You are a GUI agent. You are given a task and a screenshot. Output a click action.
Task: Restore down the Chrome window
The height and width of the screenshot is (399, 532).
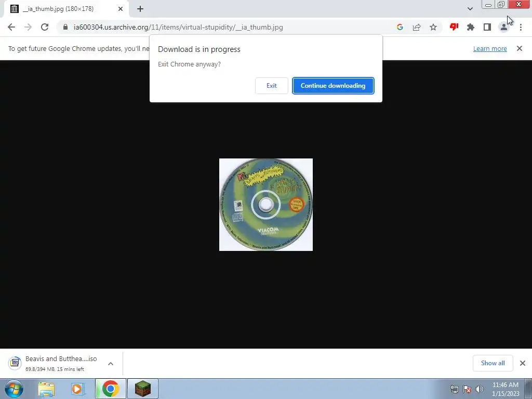coord(501,5)
